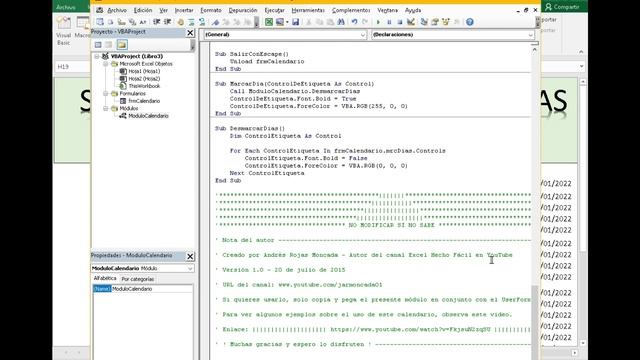Open the Insertar menu
The image size is (640, 360).
click(184, 10)
